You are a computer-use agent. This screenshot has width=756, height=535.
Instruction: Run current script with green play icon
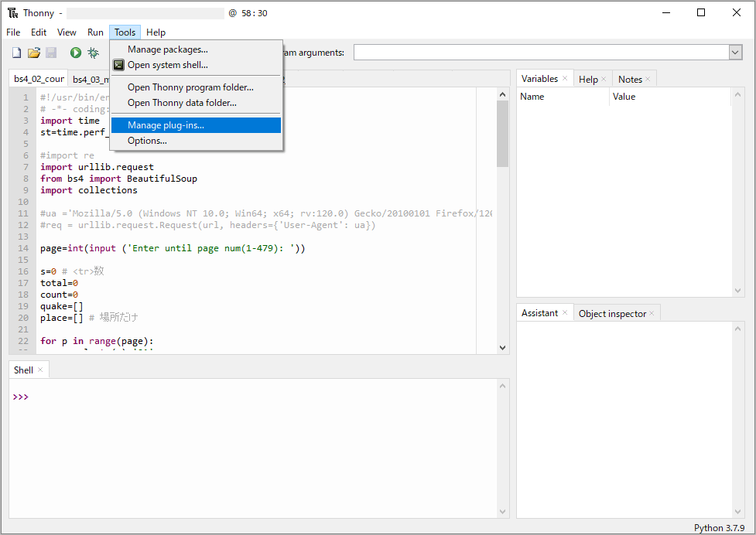pos(76,53)
